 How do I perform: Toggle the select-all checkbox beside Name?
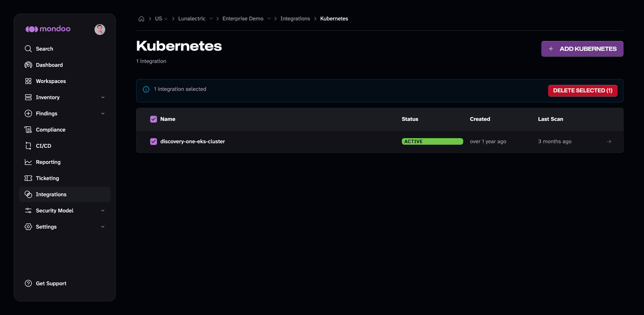153,119
